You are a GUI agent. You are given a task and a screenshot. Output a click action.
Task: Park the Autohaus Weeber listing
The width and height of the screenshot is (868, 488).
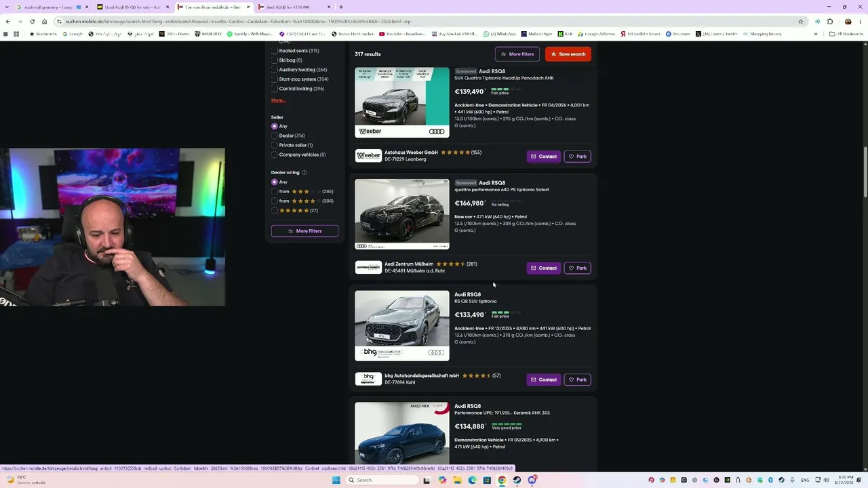pyautogui.click(x=578, y=157)
